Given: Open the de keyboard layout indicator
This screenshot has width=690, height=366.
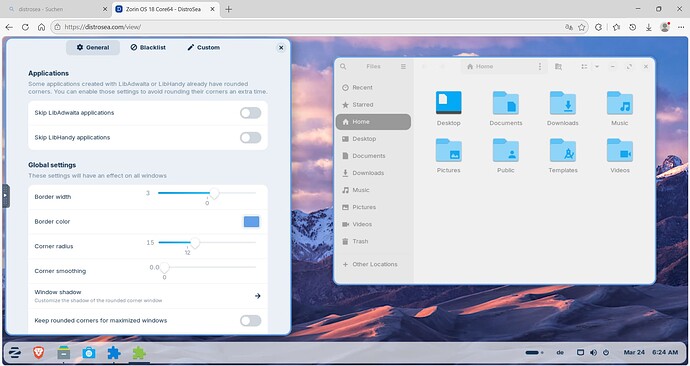Looking at the screenshot, I should pyautogui.click(x=560, y=352).
